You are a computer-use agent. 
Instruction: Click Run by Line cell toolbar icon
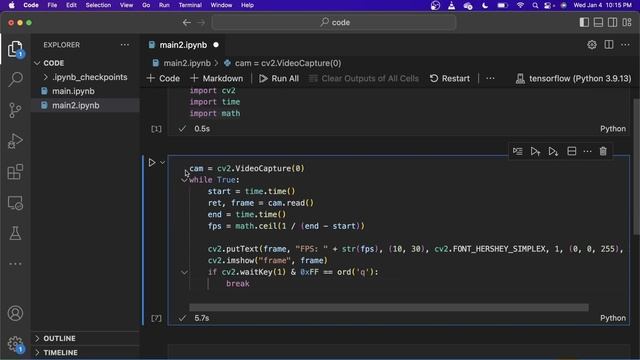(x=518, y=151)
